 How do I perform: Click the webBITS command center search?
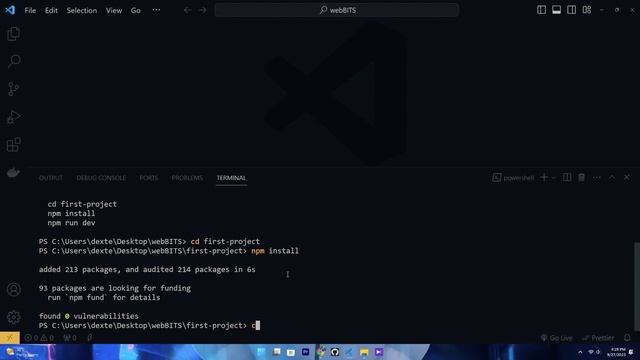[337, 10]
